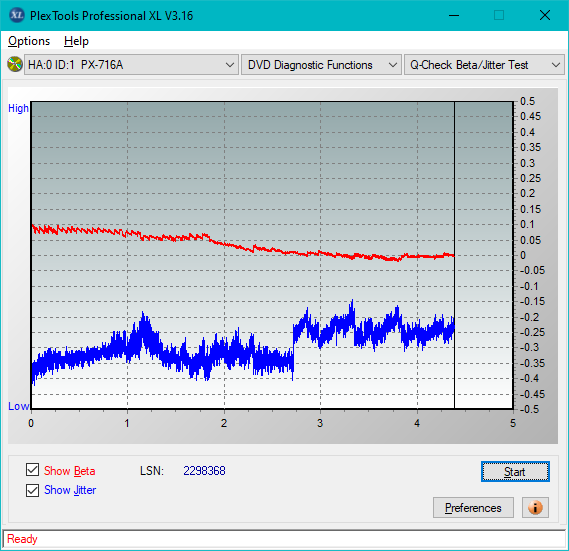Toggle the Show Jitter checkbox
This screenshot has height=551, width=569.
[32, 490]
